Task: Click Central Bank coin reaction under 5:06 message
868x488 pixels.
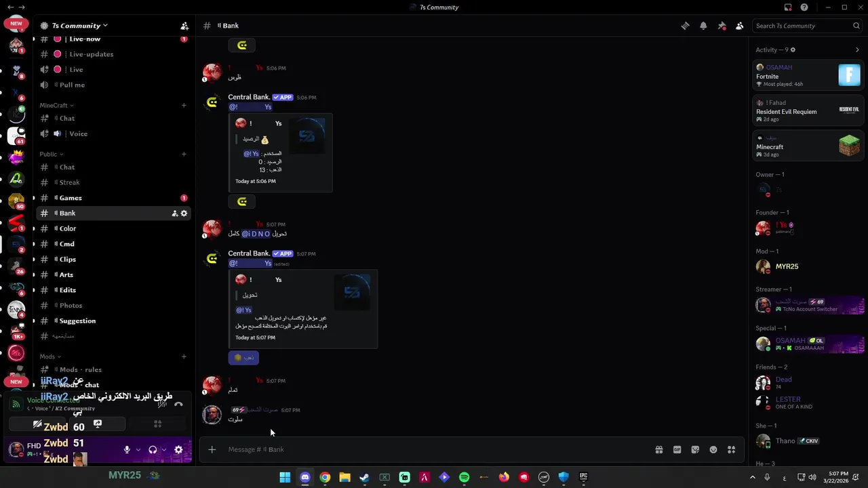Action: coord(242,201)
